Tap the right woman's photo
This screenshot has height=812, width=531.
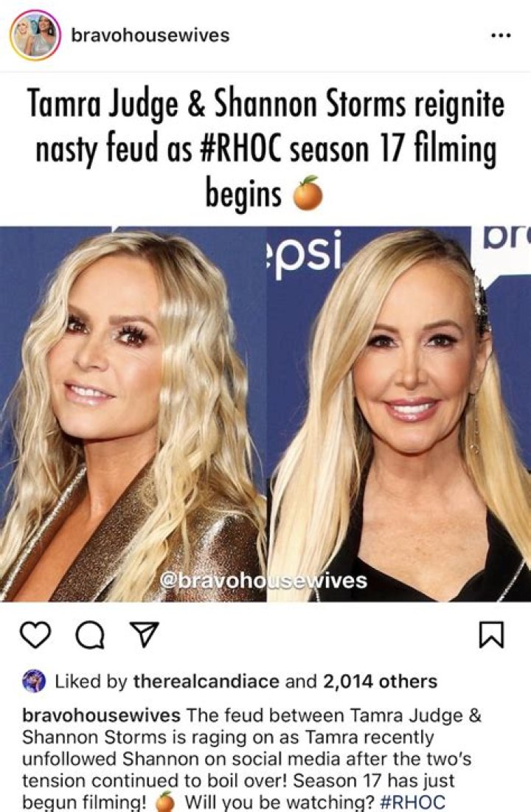399,414
